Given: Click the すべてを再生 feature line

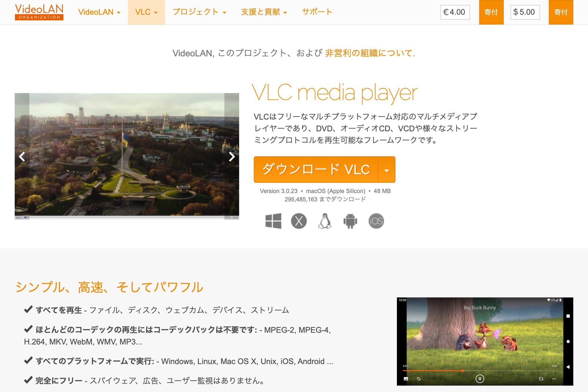Looking at the screenshot, I should (x=156, y=310).
